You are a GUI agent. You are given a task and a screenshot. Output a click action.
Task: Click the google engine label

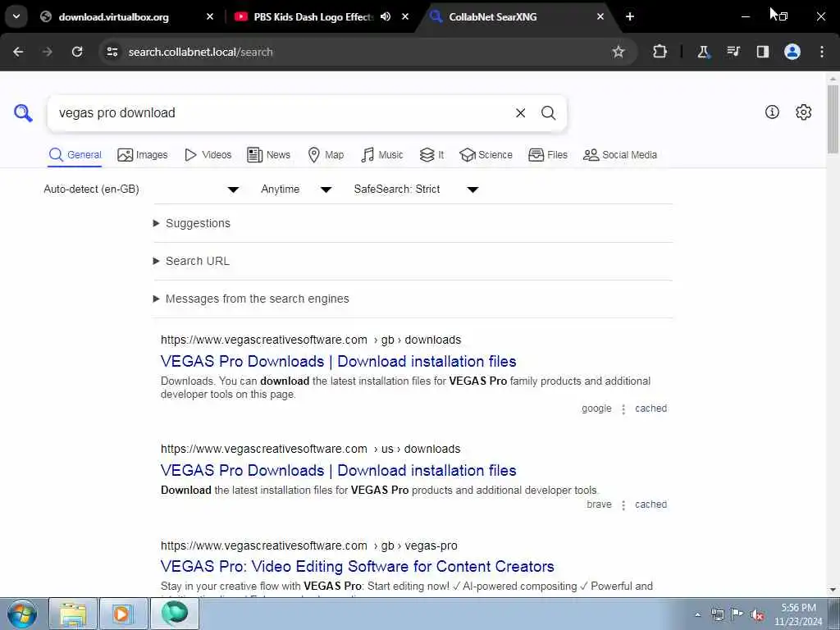(596, 409)
